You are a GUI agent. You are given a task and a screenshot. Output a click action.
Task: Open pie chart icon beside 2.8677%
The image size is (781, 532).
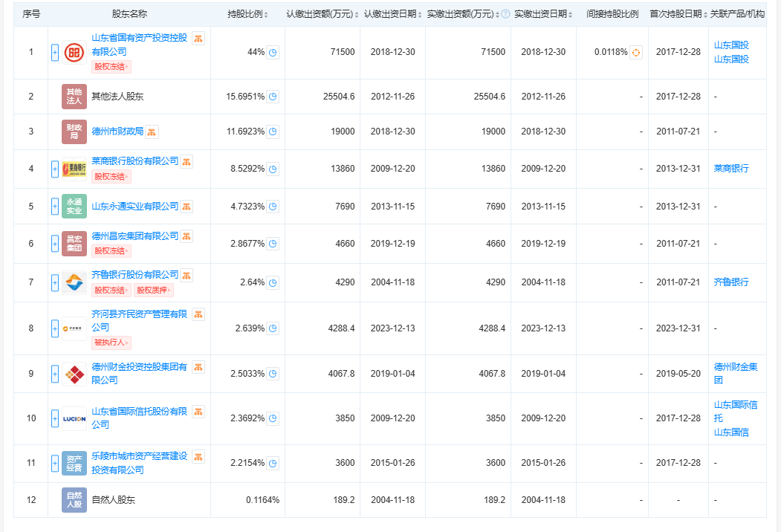click(273, 244)
